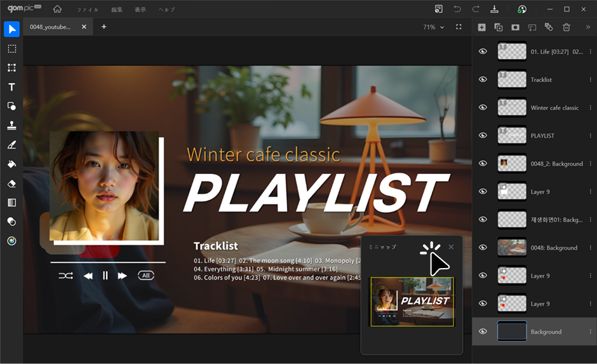597x364 pixels.
Task: Open options menu for Winter cafe classic layer
Action: 591,108
